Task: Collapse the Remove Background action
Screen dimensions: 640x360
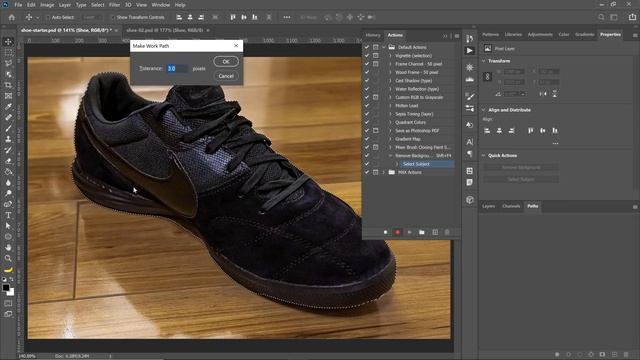Action: pyautogui.click(x=390, y=156)
